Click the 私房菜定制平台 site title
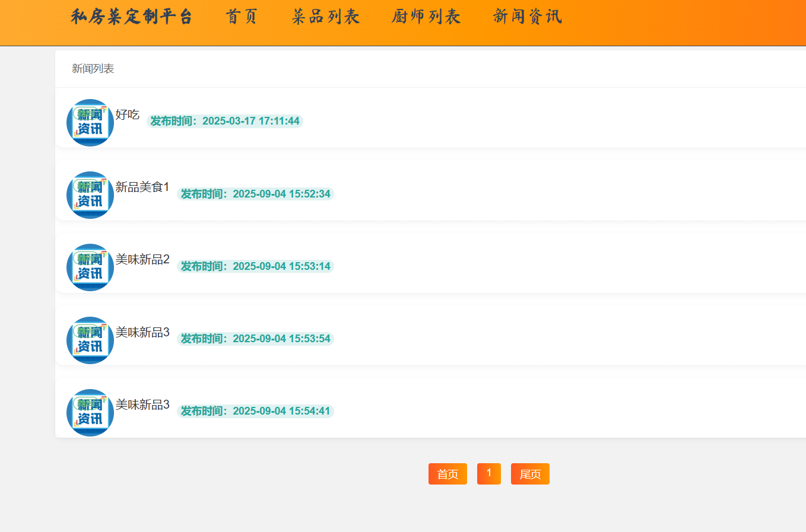This screenshot has width=806, height=532. point(132,17)
